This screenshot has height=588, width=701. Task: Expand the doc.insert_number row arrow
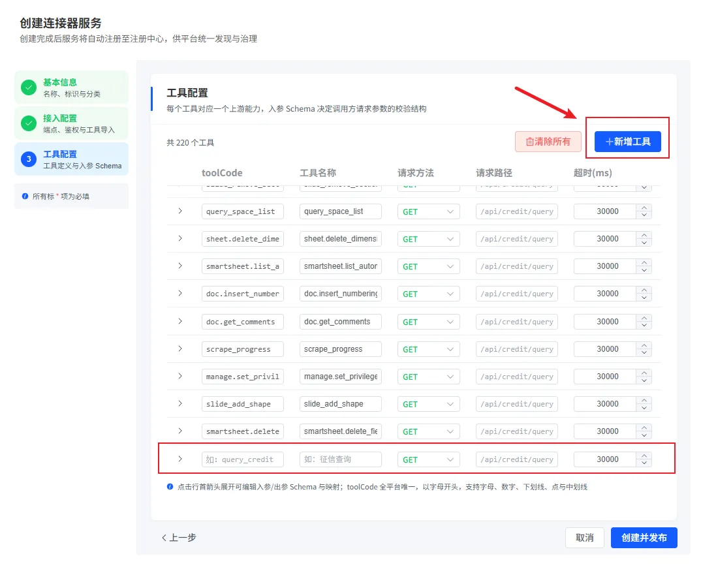click(x=180, y=293)
